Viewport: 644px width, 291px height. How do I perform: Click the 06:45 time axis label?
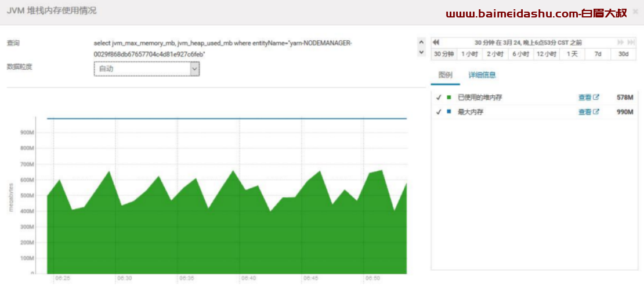click(310, 279)
